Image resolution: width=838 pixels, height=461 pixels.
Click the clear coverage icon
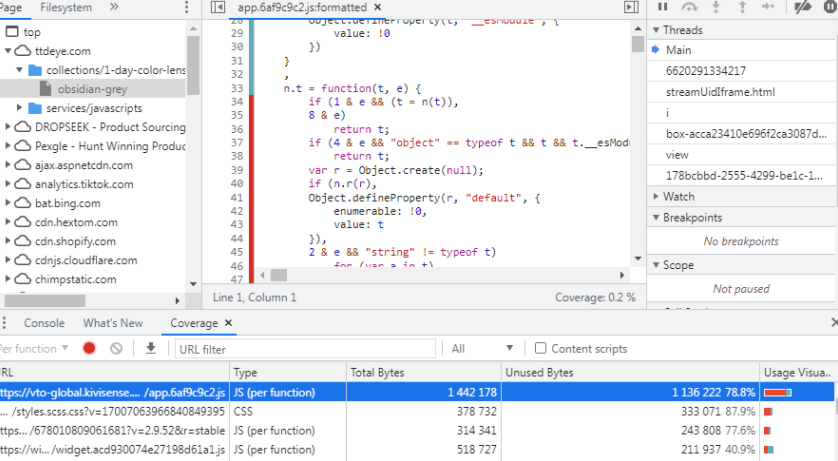click(116, 348)
